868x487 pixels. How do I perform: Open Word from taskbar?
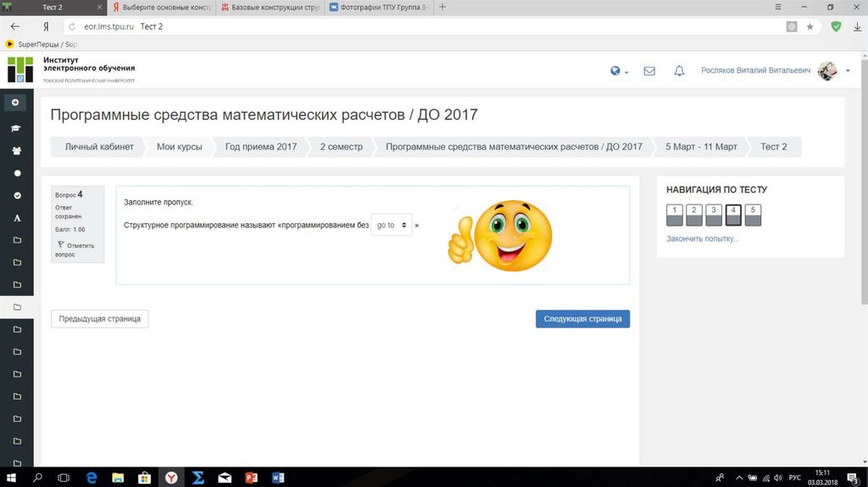[x=278, y=477]
